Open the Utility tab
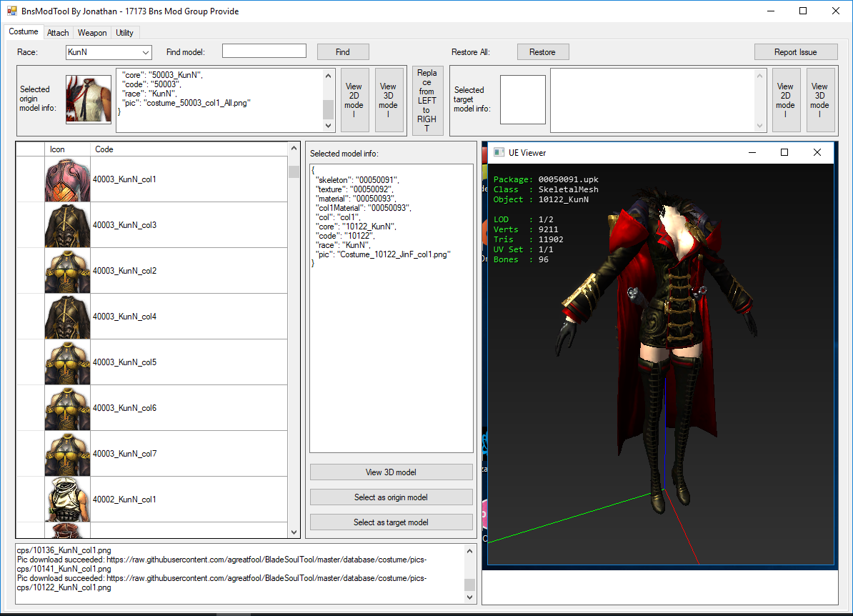Image resolution: width=853 pixels, height=616 pixels. coord(124,33)
